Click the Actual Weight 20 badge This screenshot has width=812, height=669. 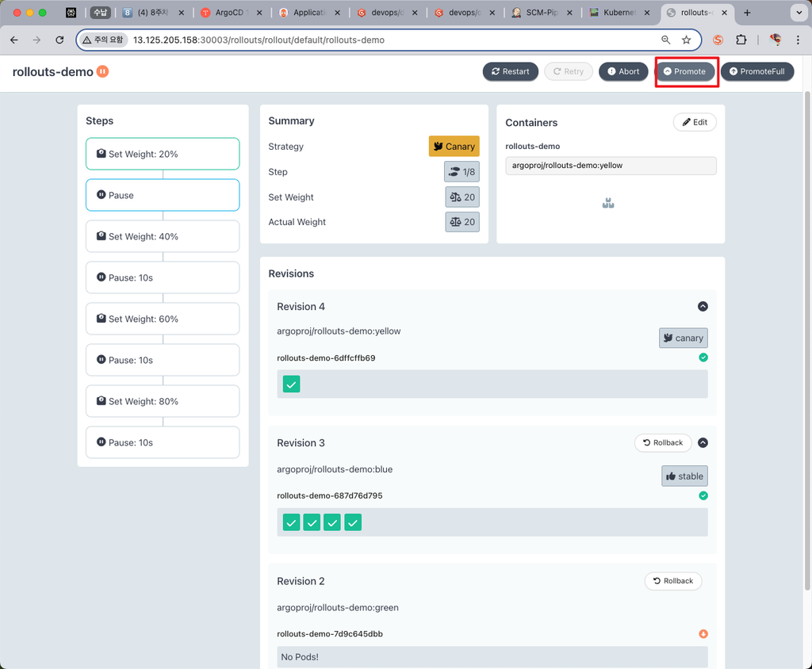pos(462,222)
